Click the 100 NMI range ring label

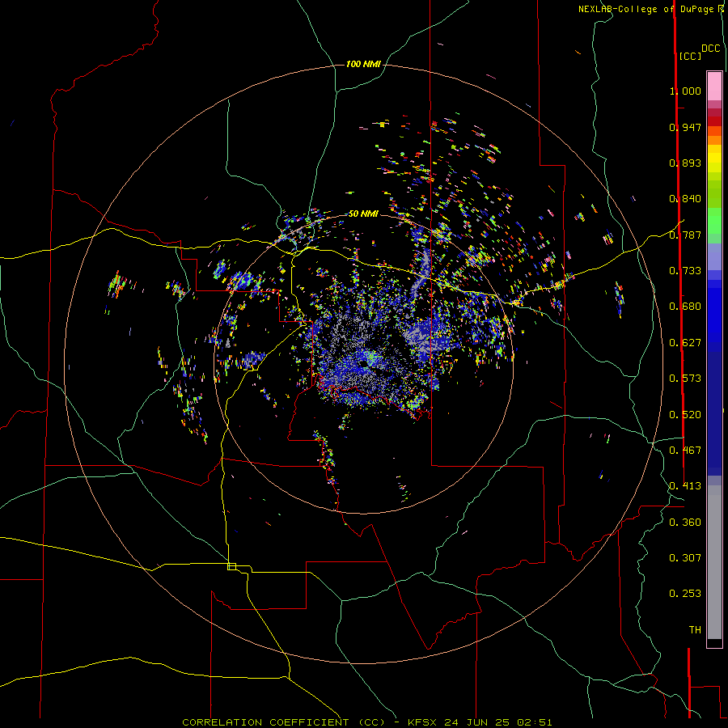pyautogui.click(x=363, y=64)
